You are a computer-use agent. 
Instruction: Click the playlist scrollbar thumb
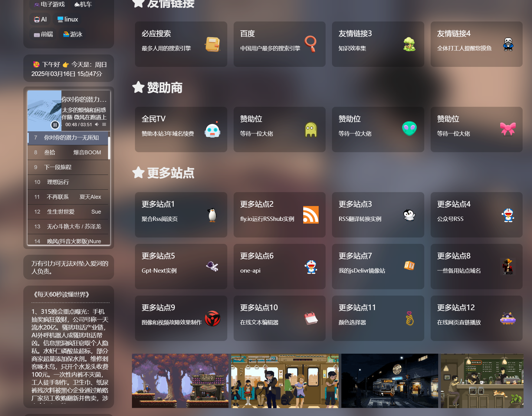[x=109, y=148]
